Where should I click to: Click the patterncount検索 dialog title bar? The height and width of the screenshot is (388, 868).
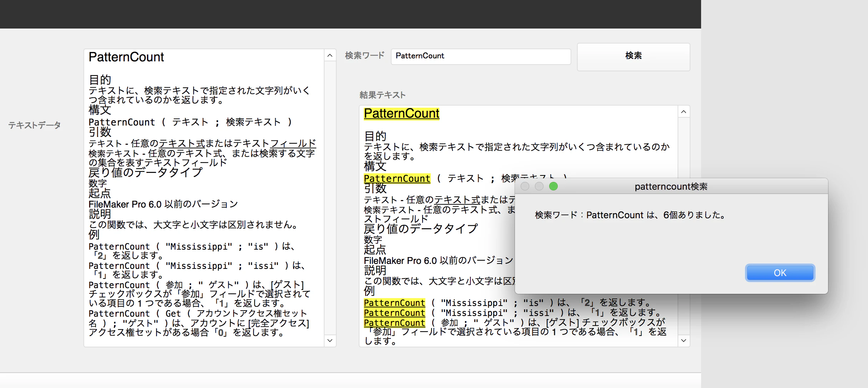click(x=671, y=186)
